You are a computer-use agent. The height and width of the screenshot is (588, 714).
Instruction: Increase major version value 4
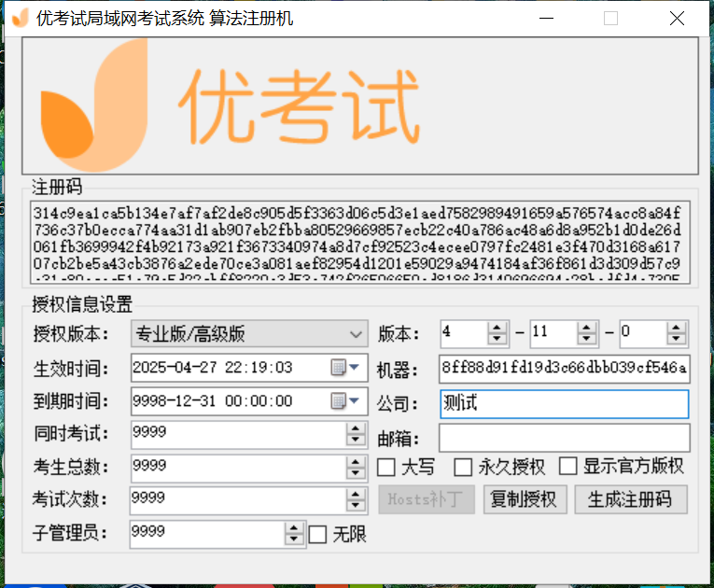coord(497,328)
